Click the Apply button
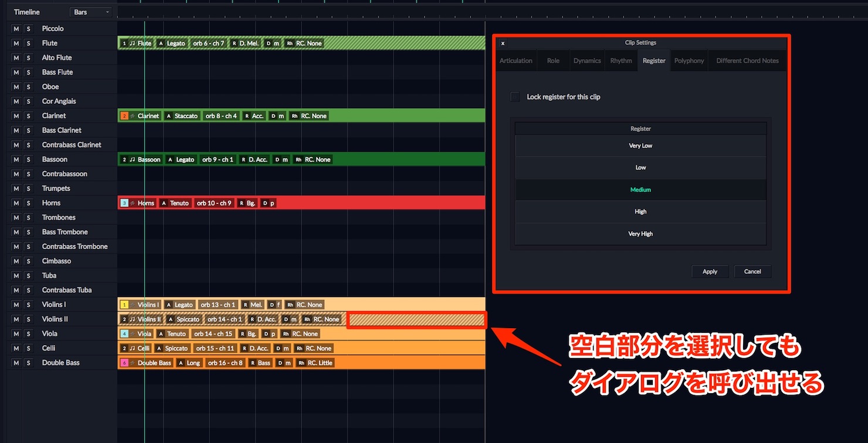The image size is (868, 443). (x=710, y=272)
